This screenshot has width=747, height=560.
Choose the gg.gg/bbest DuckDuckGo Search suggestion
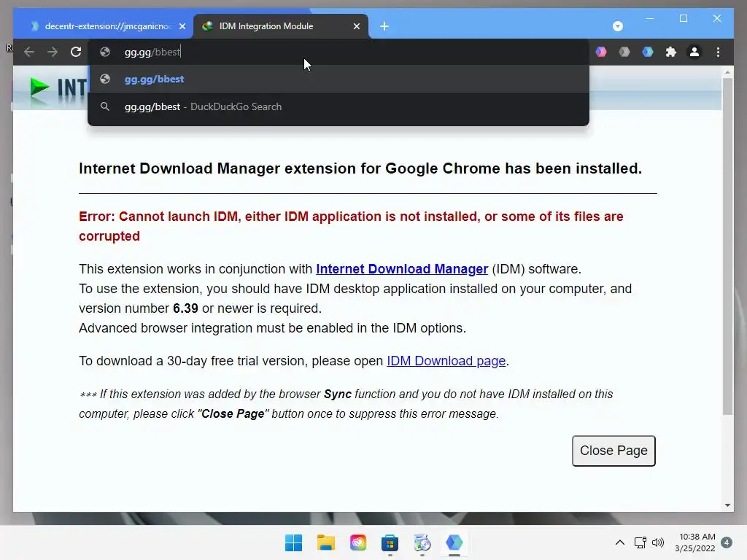point(338,106)
